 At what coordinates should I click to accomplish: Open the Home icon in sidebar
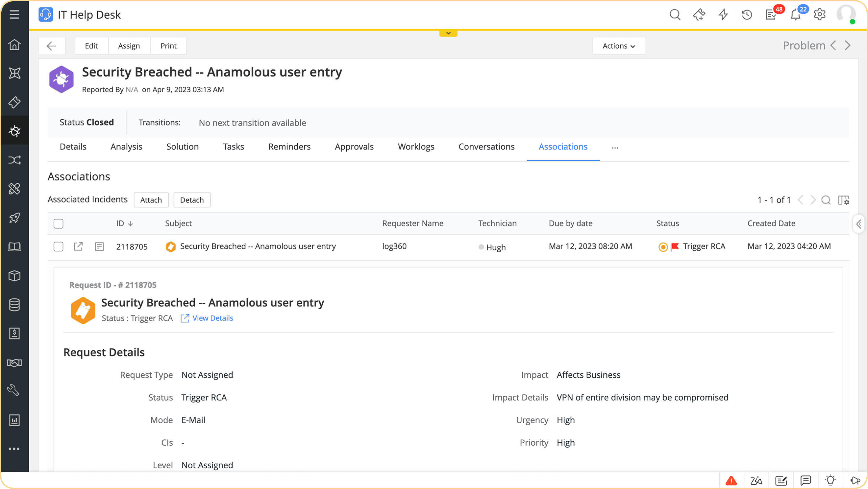click(14, 45)
